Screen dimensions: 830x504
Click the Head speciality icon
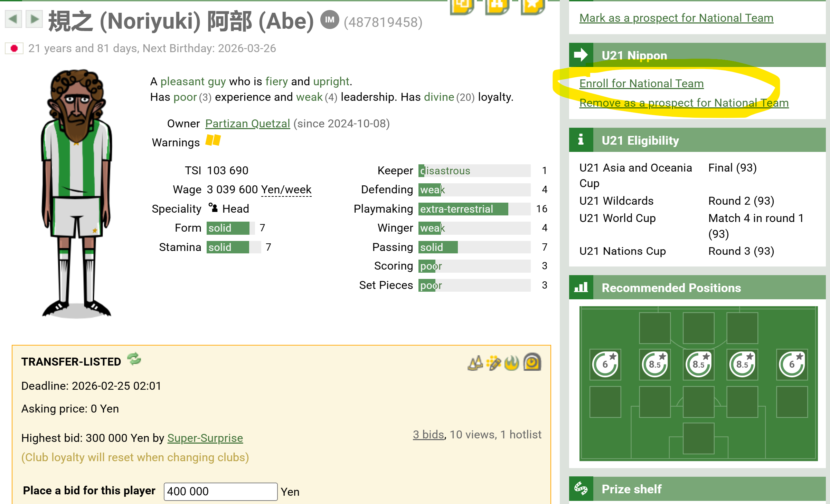pos(213,208)
